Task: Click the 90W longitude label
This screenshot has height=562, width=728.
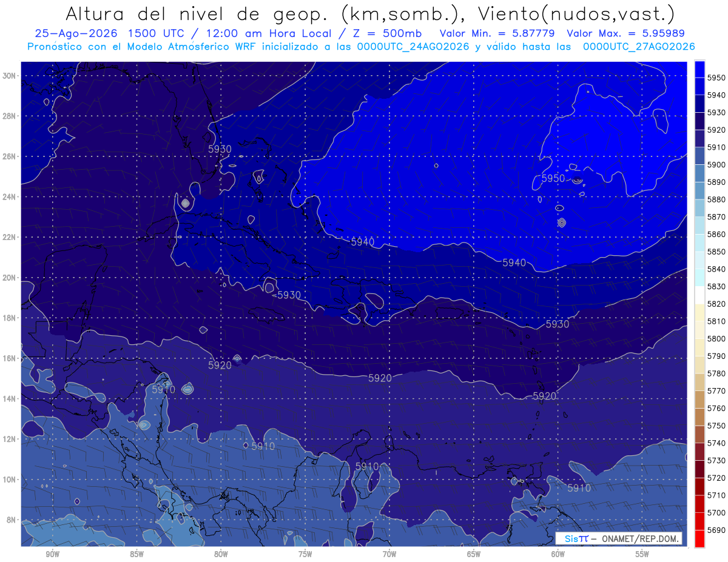Action: pyautogui.click(x=52, y=554)
